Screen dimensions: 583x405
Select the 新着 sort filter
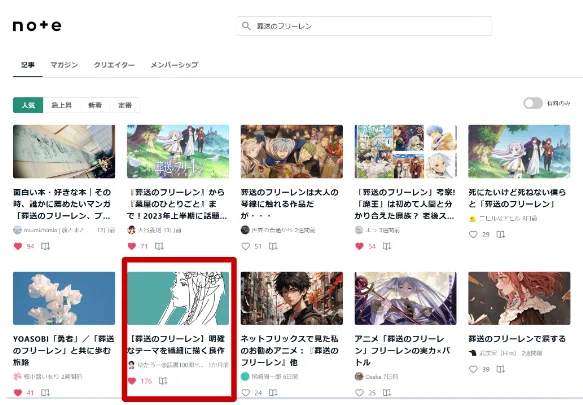(95, 105)
